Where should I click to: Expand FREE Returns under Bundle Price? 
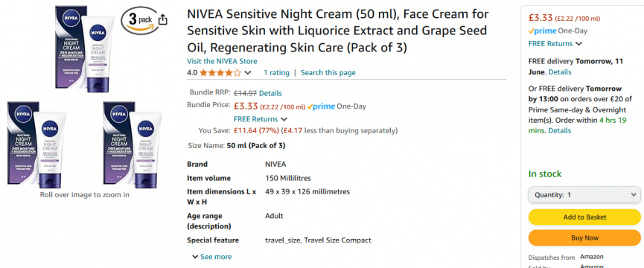point(261,119)
